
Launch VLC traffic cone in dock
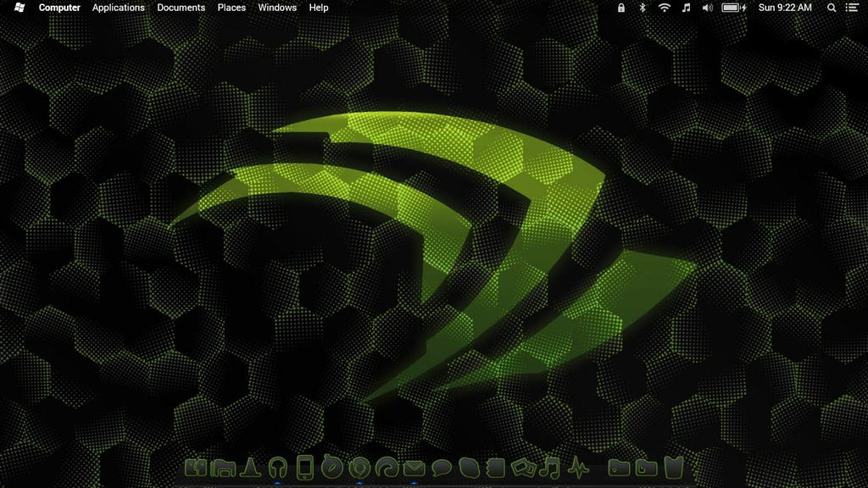[250, 468]
